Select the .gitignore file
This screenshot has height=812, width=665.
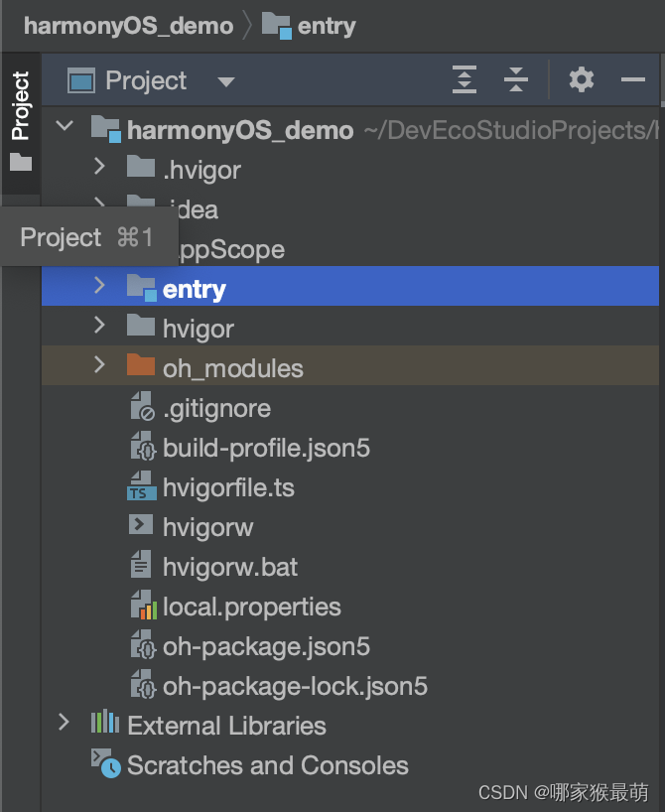tap(216, 408)
